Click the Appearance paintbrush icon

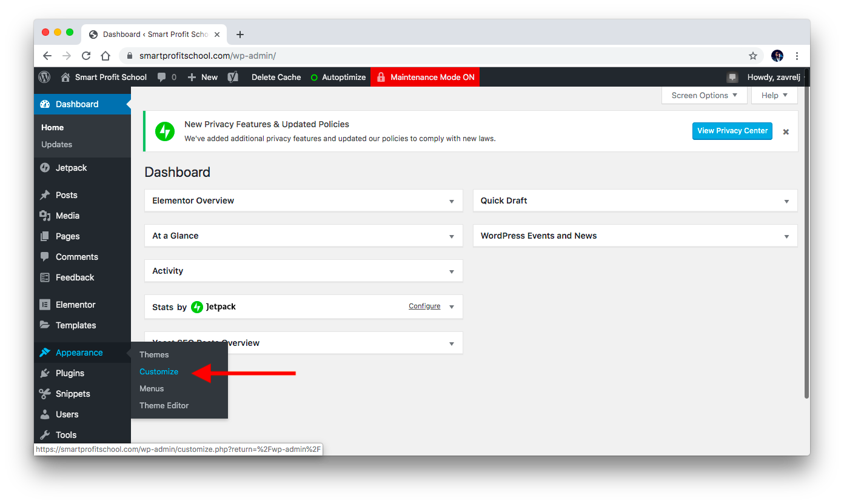click(45, 353)
